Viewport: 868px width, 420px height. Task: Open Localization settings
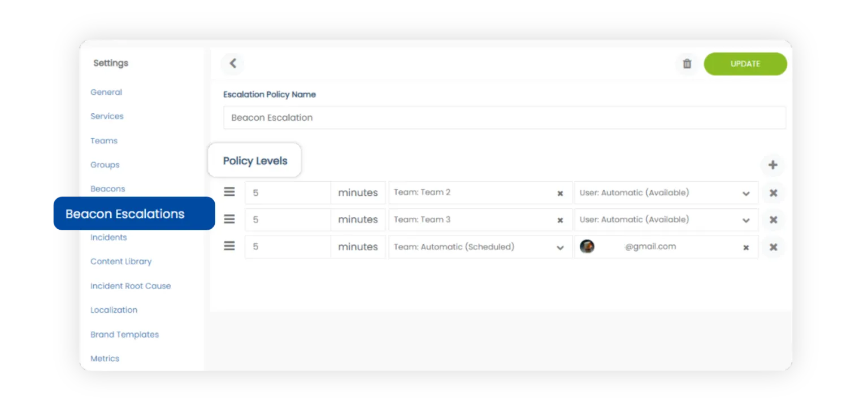[x=114, y=310]
